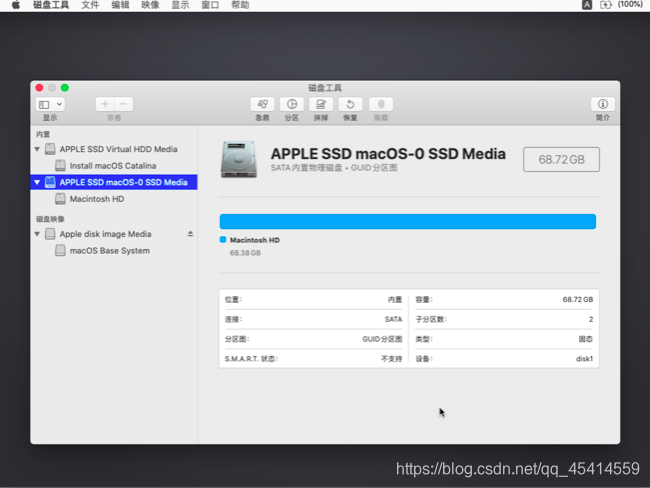This screenshot has height=488, width=650.
Task: Click the input source A icon
Action: [x=587, y=5]
